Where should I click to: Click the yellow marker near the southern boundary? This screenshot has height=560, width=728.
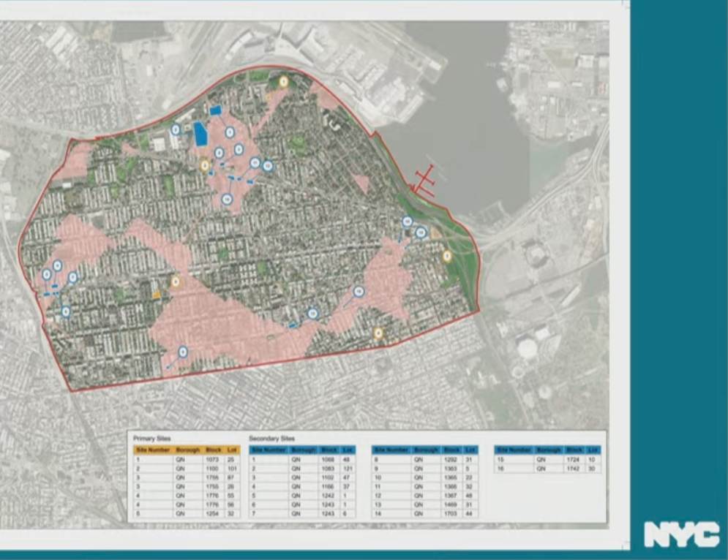pyautogui.click(x=378, y=333)
